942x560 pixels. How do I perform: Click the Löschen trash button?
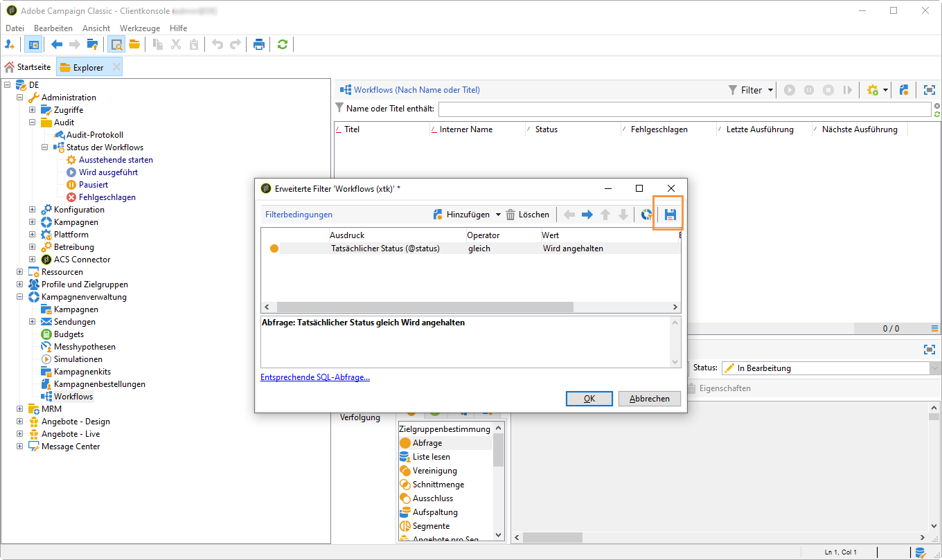point(527,215)
